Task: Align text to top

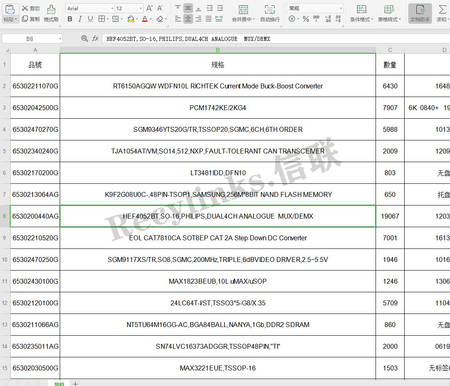Action: pyautogui.click(x=178, y=8)
